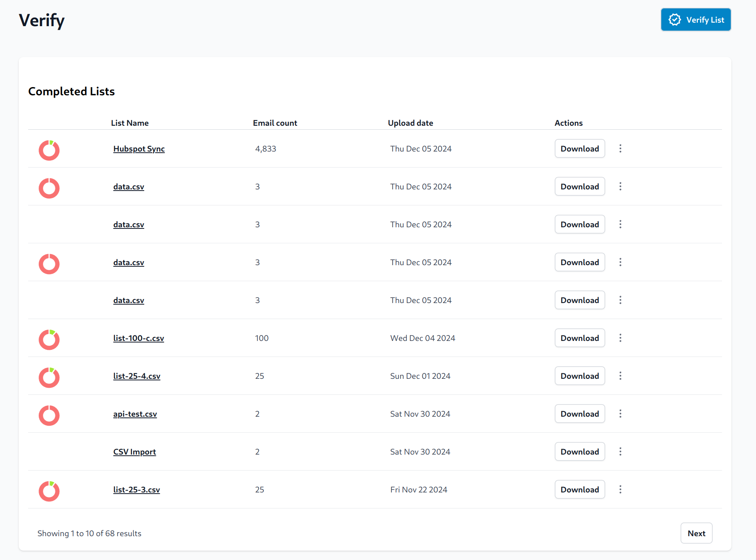Open kebab menu for list-25-3.csv
Viewport: 756px width, 560px height.
[x=620, y=489]
